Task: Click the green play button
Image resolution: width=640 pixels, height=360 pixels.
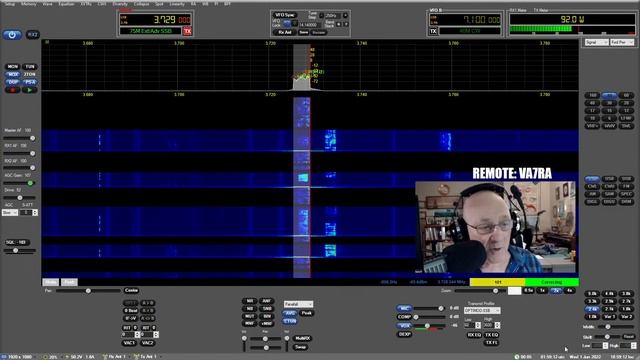Action: point(29,90)
